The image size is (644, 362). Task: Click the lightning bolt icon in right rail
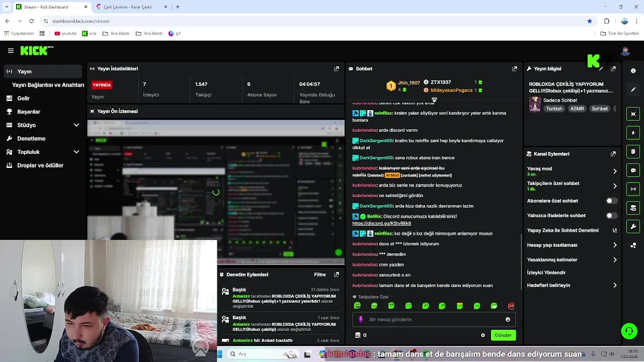point(633,133)
